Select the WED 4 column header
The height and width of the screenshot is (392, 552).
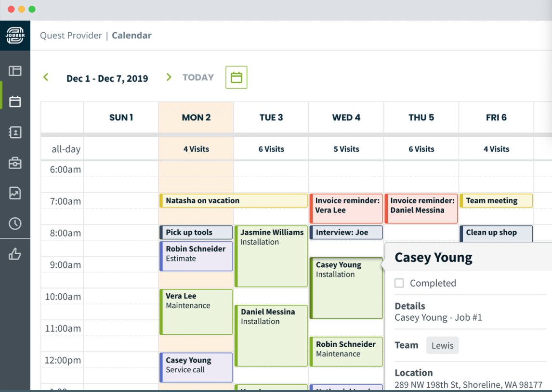click(x=346, y=118)
